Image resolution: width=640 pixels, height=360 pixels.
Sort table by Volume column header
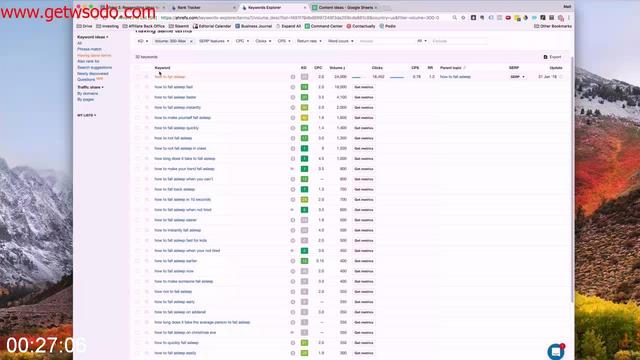pos(337,68)
